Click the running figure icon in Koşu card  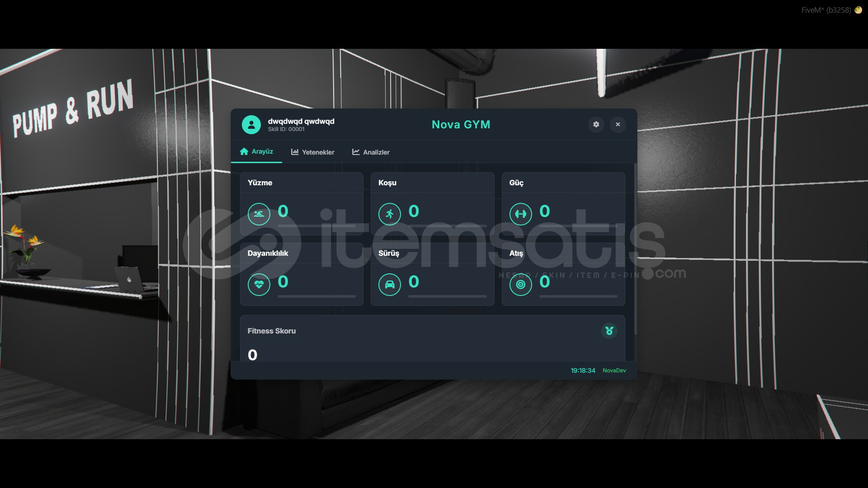(389, 214)
